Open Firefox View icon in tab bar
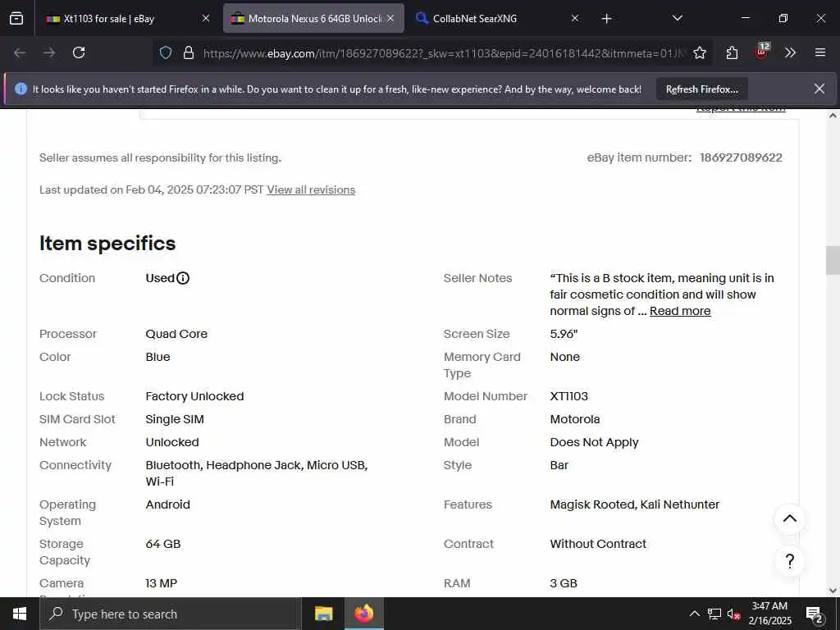Viewport: 840px width, 630px height. click(x=16, y=18)
